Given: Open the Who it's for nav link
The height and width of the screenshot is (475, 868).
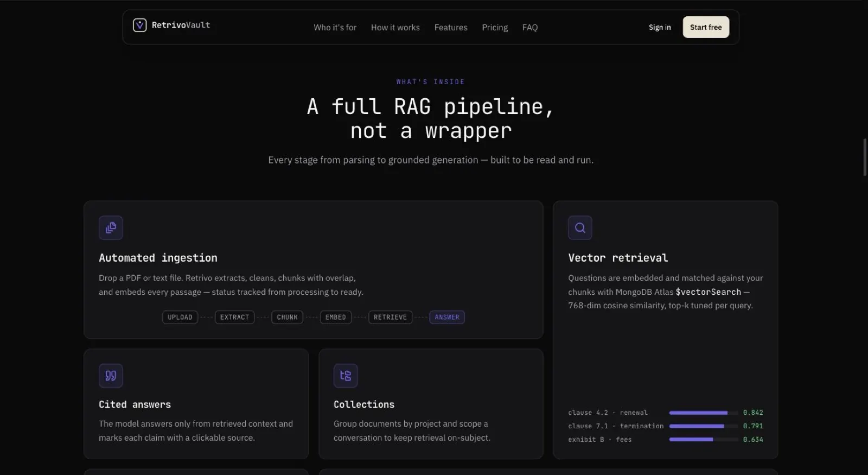Looking at the screenshot, I should pyautogui.click(x=335, y=27).
